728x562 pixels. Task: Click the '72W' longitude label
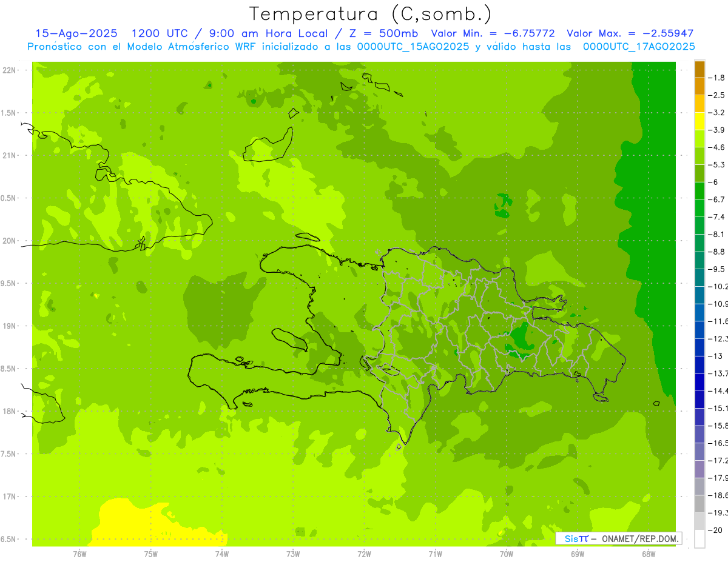tap(364, 554)
